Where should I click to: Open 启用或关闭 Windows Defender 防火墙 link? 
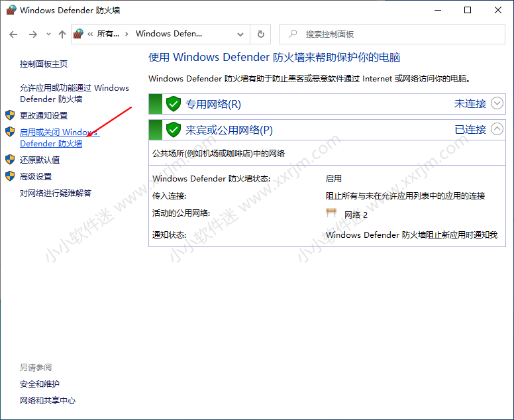[x=58, y=138]
